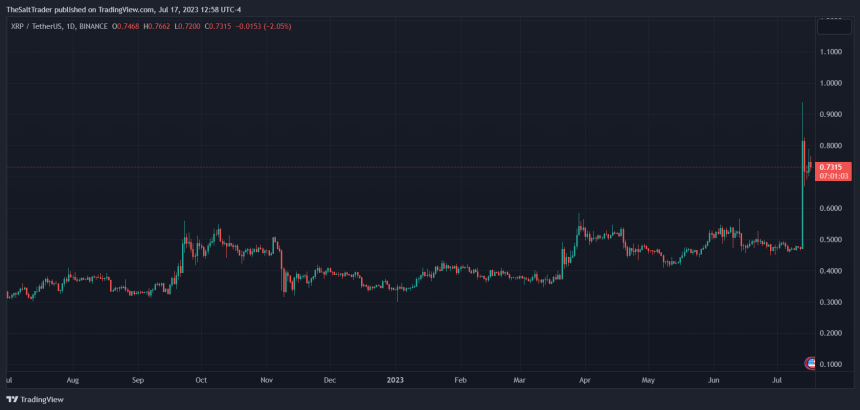Click the BINANCE exchange label in the legend
The height and width of the screenshot is (410, 860).
coord(93,26)
